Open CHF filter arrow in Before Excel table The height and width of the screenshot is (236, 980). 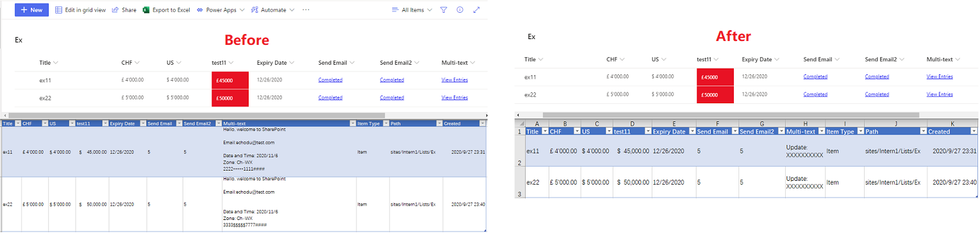click(45, 123)
